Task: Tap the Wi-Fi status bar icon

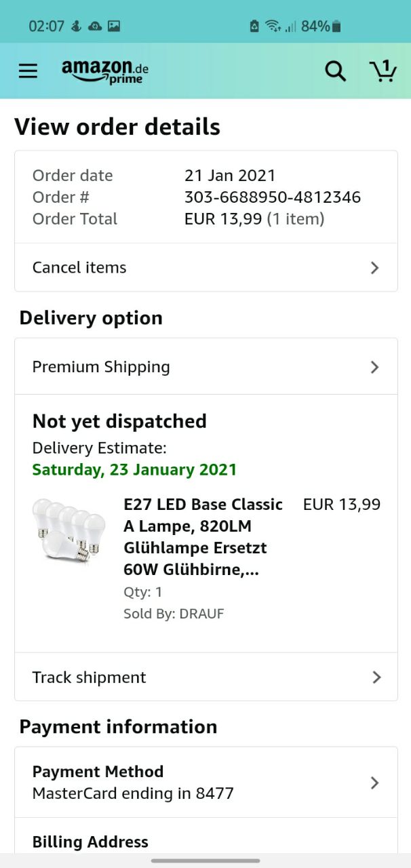Action: pyautogui.click(x=273, y=26)
